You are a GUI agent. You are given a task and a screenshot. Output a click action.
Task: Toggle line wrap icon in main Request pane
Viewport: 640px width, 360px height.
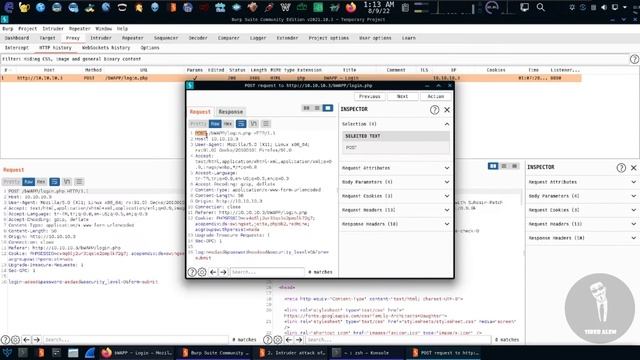click(x=54, y=182)
